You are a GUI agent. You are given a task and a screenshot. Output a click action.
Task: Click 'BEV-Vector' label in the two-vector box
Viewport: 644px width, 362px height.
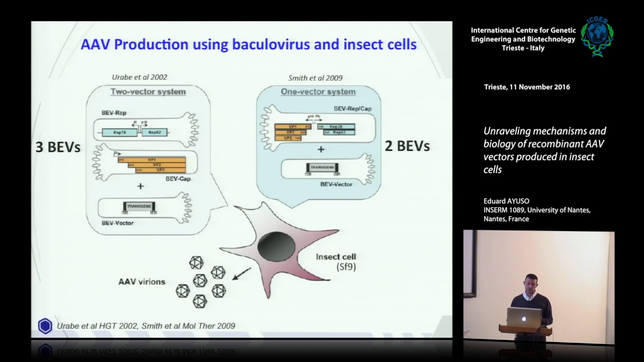[x=118, y=223]
